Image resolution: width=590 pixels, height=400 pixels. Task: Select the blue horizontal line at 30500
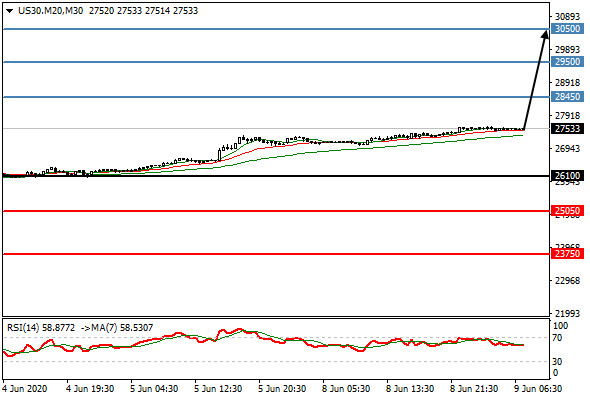click(276, 29)
